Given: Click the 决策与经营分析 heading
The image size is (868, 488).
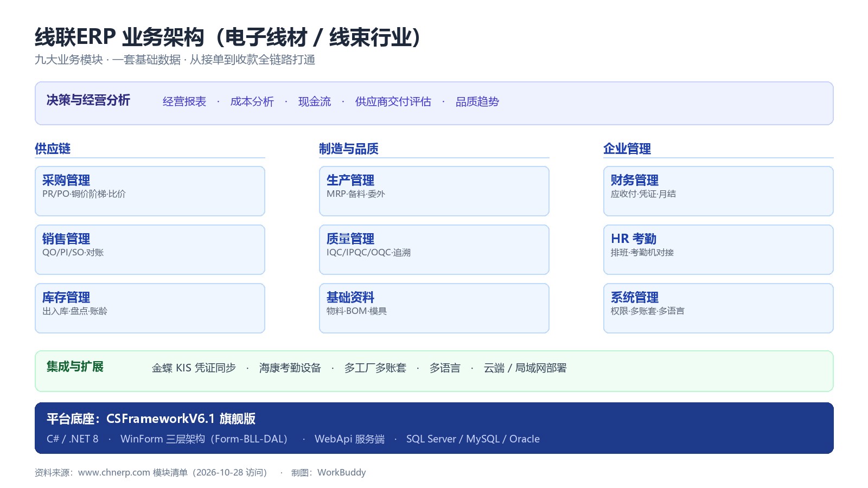Looking at the screenshot, I should tap(88, 100).
